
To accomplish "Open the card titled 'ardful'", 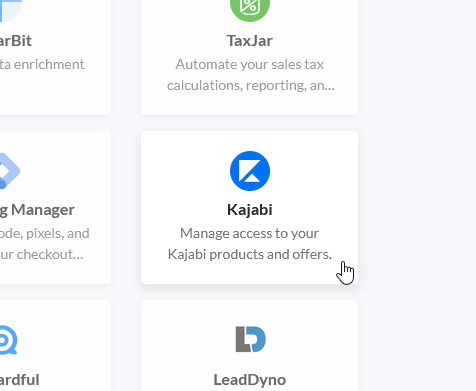I will (20, 380).
